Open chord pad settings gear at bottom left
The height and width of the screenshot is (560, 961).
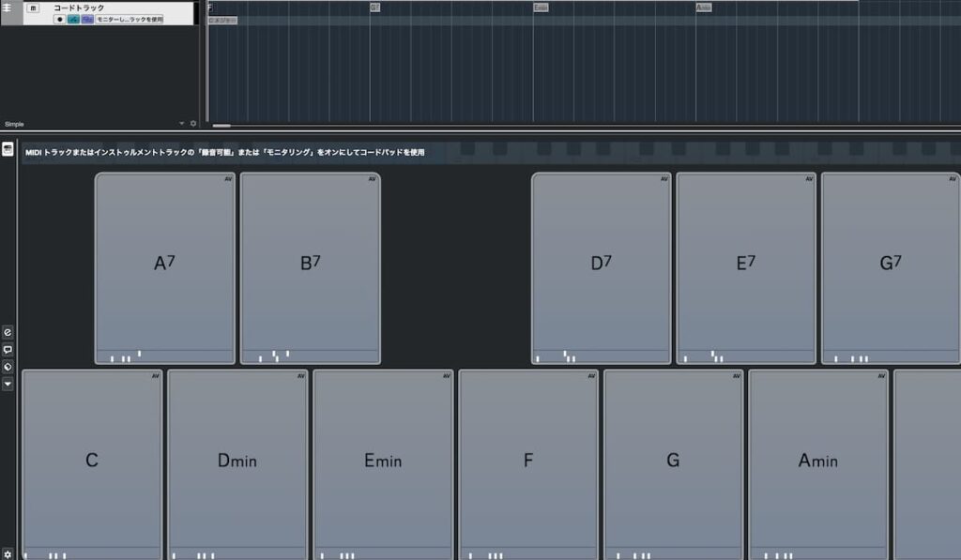tap(8, 553)
